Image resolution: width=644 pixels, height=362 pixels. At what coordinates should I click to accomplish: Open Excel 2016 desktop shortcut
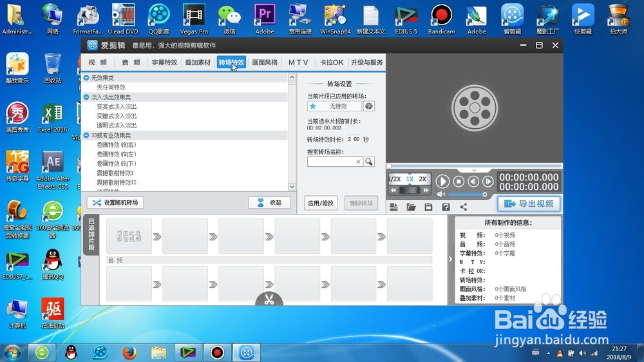[x=53, y=119]
